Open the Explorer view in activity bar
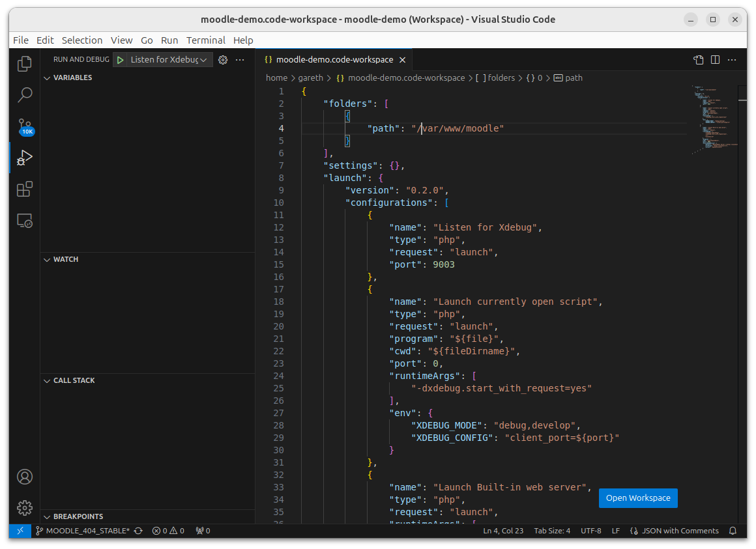Image resolution: width=756 pixels, height=549 pixels. (25, 64)
